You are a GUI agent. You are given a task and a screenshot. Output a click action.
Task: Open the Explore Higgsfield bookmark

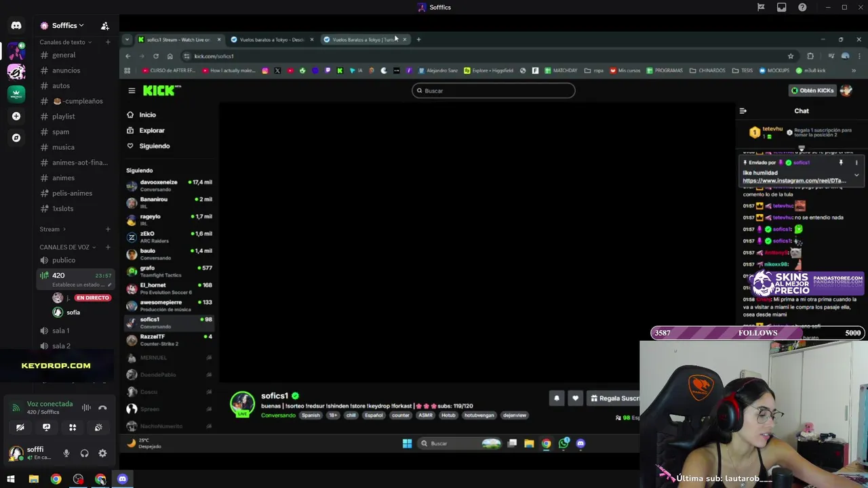pyautogui.click(x=488, y=70)
